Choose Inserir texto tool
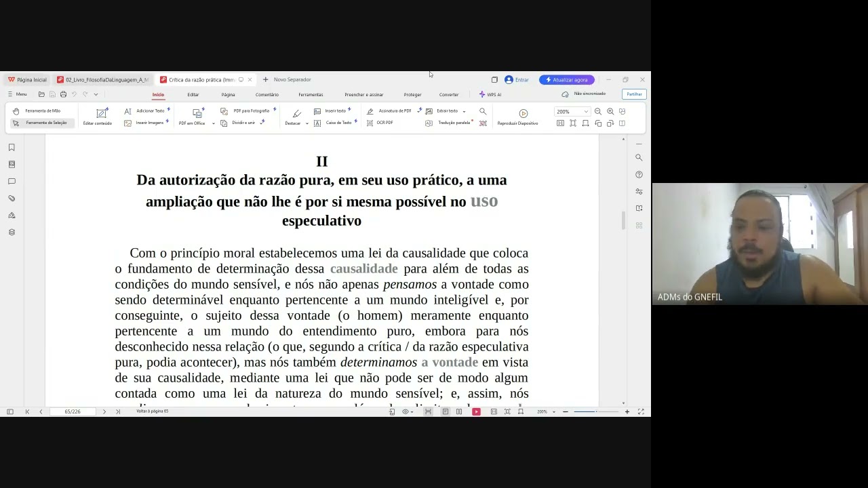This screenshot has height=488, width=868. (x=332, y=110)
